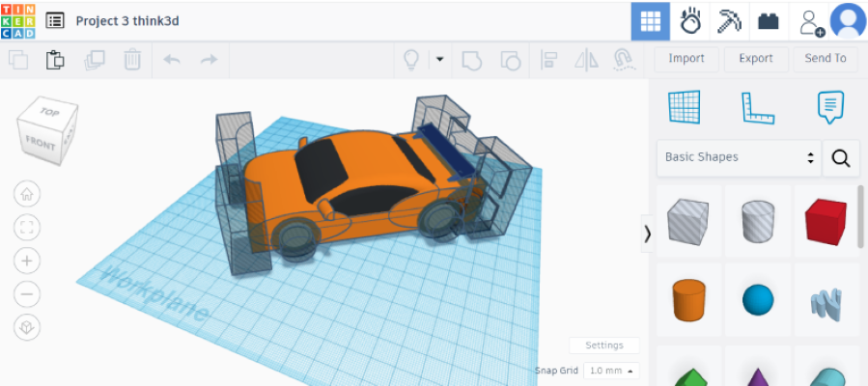The width and height of the screenshot is (868, 386).
Task: Click the Export button
Action: pos(756,59)
